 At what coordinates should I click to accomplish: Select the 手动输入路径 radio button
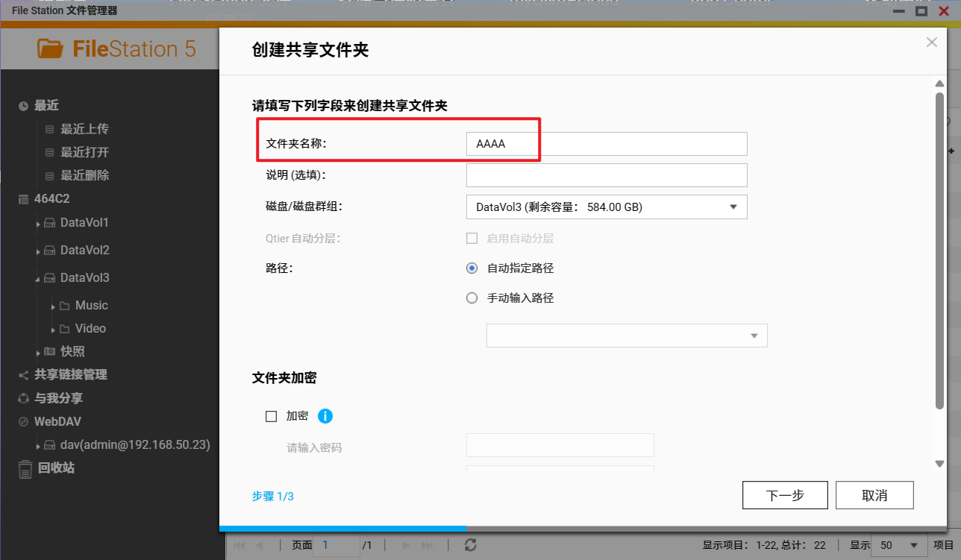pos(472,298)
